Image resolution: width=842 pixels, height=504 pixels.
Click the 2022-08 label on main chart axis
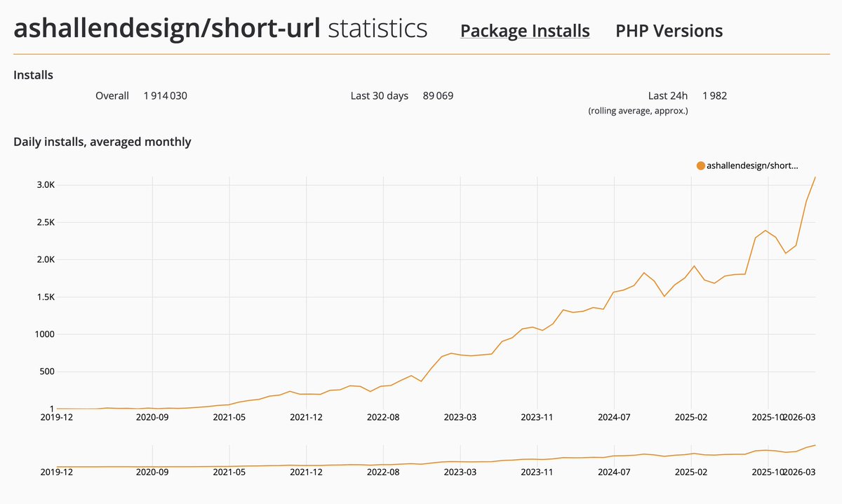tap(383, 417)
